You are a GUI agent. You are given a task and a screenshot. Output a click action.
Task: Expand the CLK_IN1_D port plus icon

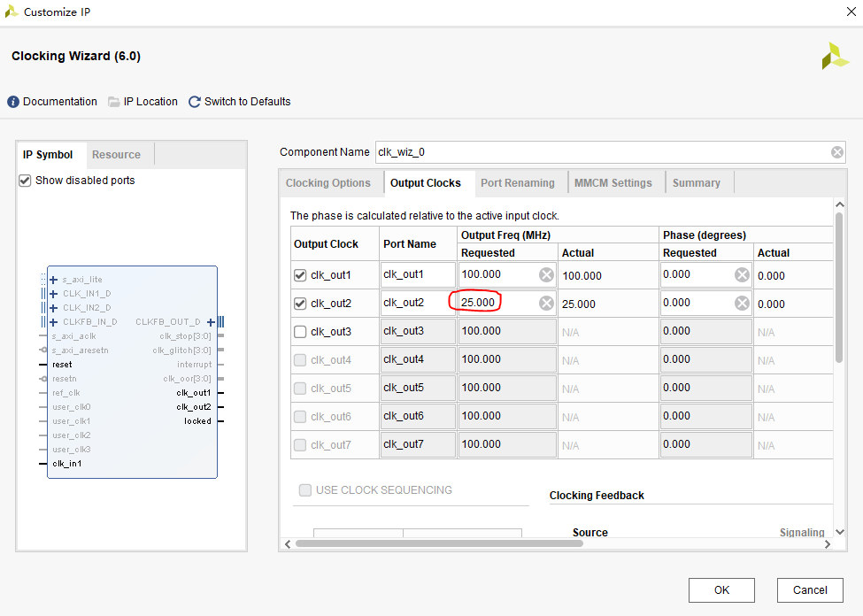53,294
